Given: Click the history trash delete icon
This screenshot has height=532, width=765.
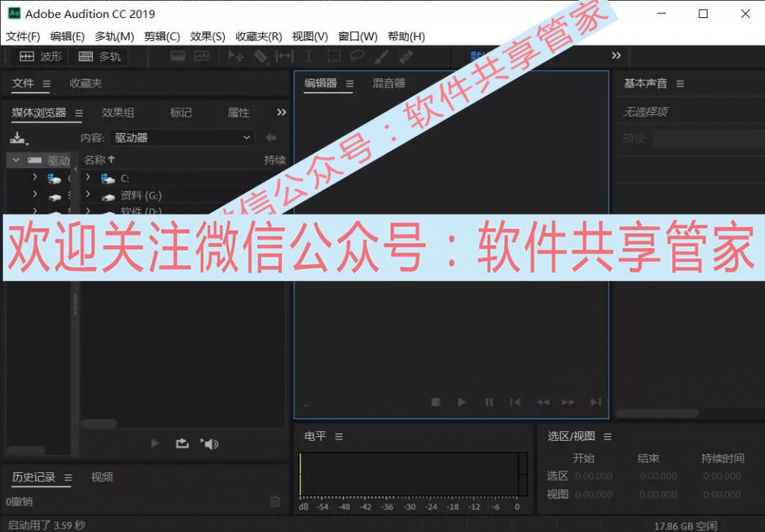Looking at the screenshot, I should click(275, 501).
